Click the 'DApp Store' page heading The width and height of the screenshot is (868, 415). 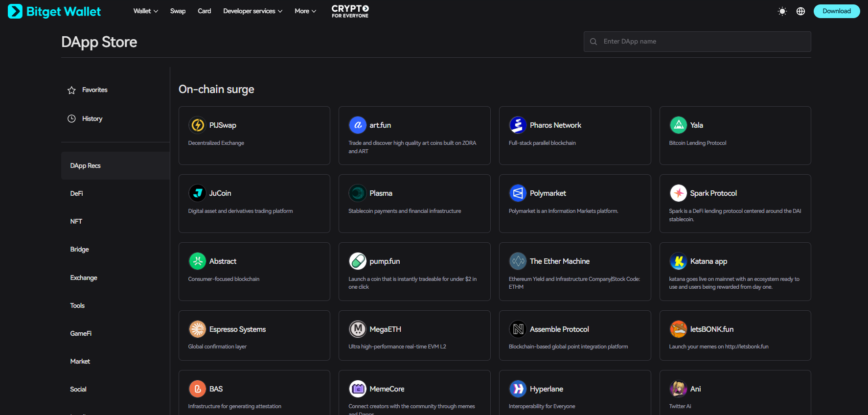pos(99,42)
